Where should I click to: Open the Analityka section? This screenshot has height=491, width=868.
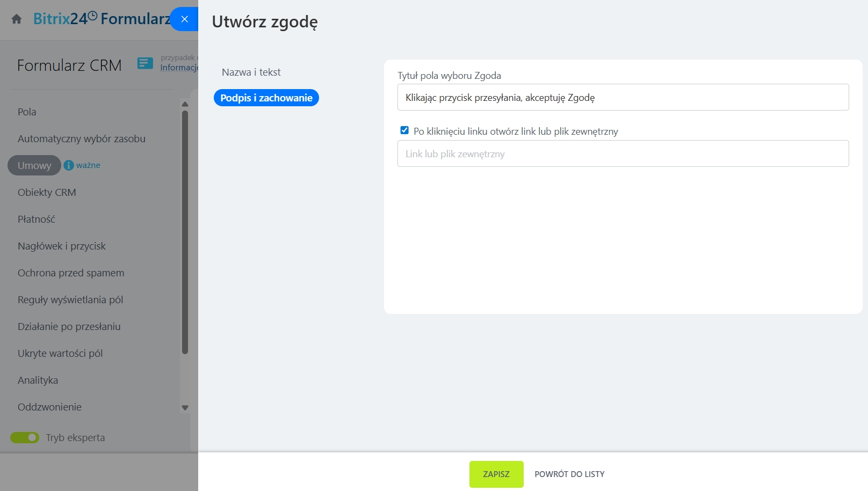tap(38, 380)
